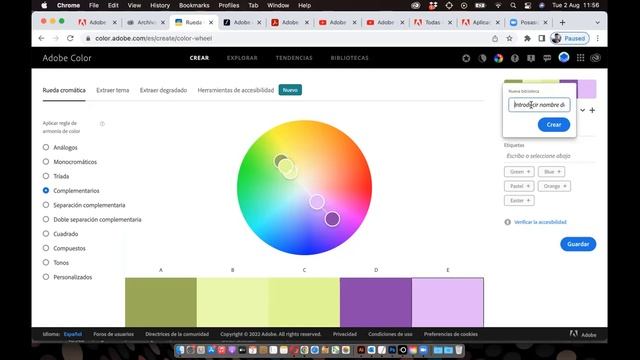Viewport: 640px width, 360px height.
Task: Select the Tonos harmony rule
Action: coord(46,262)
